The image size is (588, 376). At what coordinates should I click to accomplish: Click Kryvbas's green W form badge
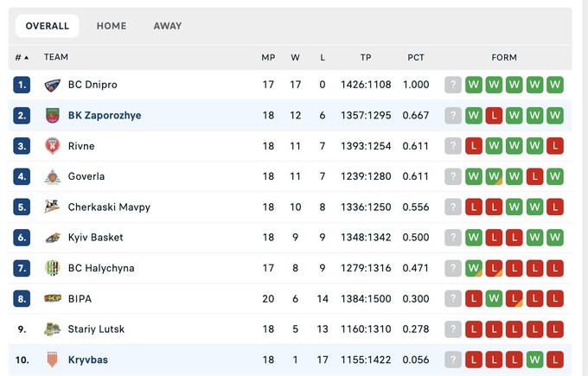pos(534,360)
